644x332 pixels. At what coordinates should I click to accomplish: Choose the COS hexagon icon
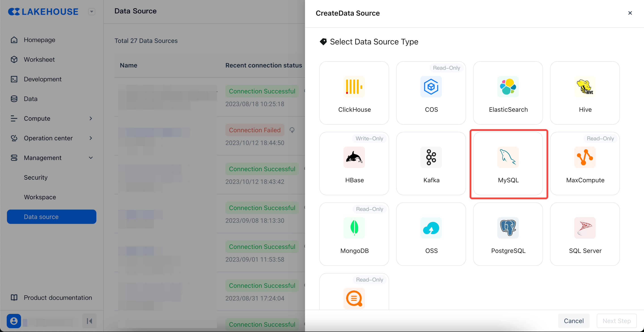coord(431,87)
